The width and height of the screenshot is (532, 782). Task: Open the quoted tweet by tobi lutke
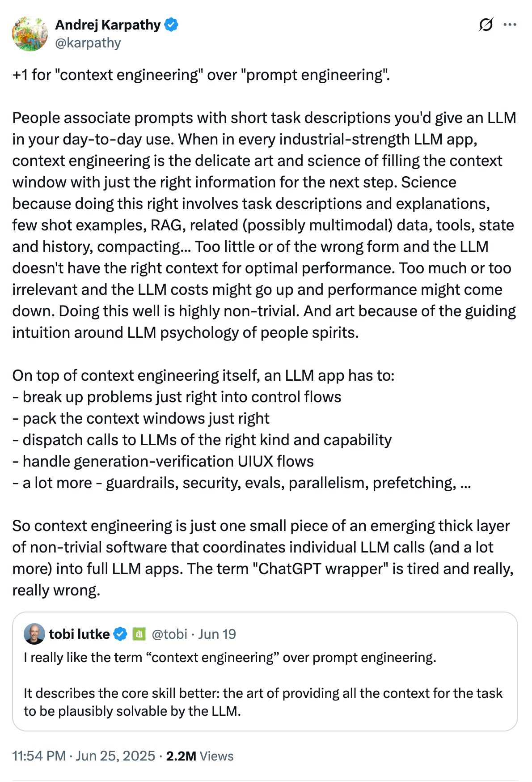[265, 671]
